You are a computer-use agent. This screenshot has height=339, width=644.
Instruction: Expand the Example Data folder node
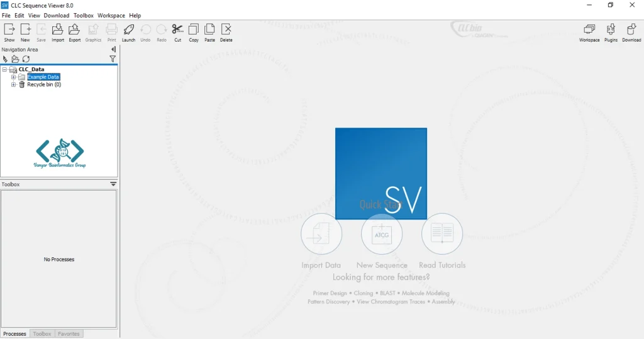[x=14, y=77]
